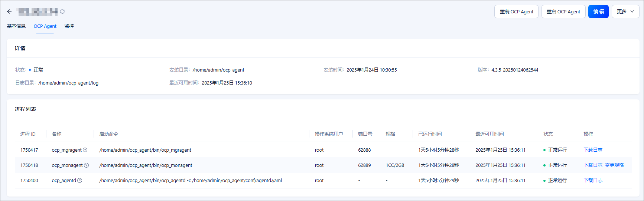644x201 pixels.
Task: Open the 监控 tab
Action: [x=69, y=26]
